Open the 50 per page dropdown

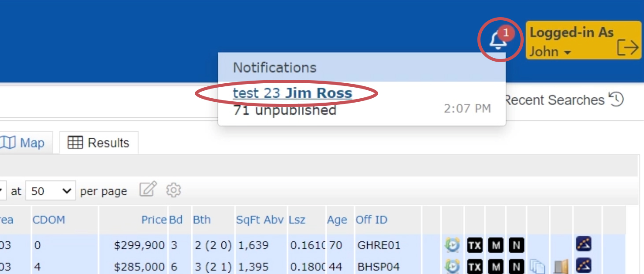click(50, 191)
